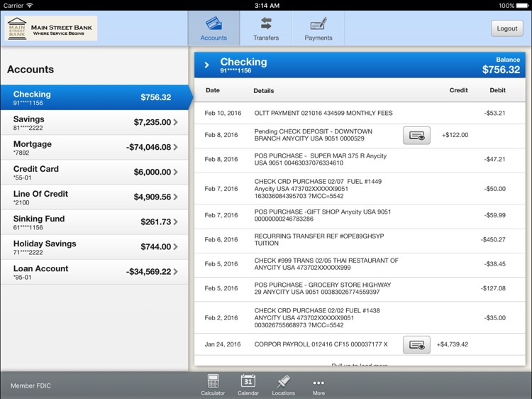532x399 pixels.
Task: Select the +$4,739.42 credit amount
Action: point(453,344)
